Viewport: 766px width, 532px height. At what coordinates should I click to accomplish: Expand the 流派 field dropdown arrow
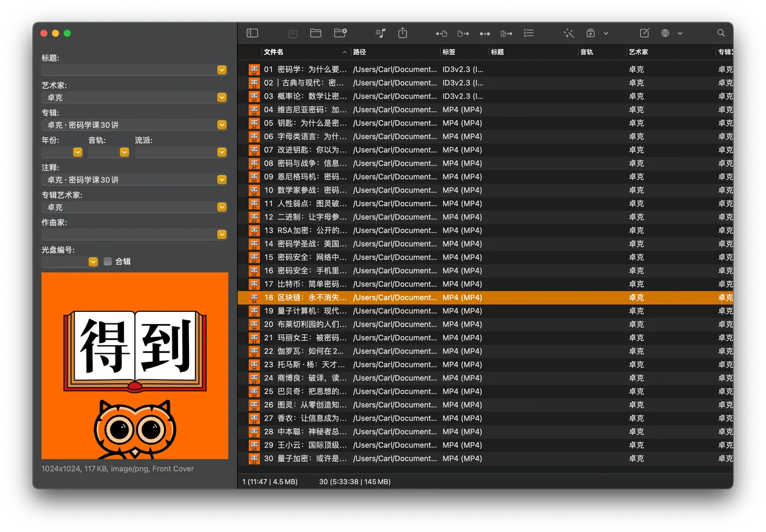click(222, 152)
